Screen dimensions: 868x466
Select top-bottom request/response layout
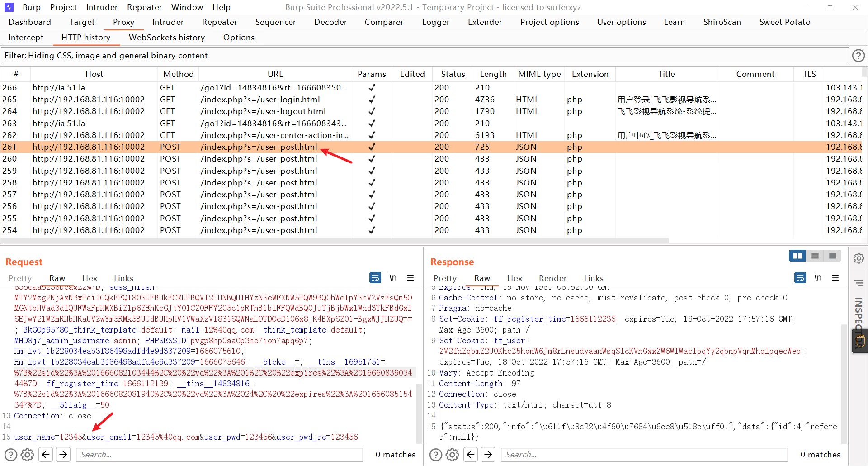pyautogui.click(x=815, y=256)
